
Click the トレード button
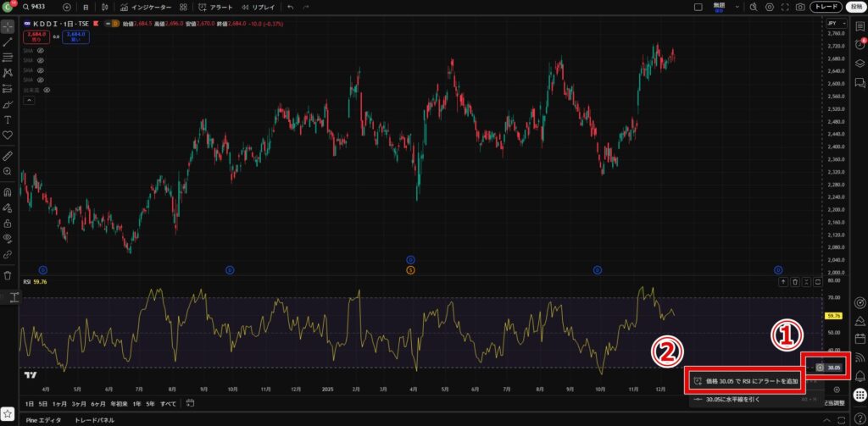click(x=826, y=7)
